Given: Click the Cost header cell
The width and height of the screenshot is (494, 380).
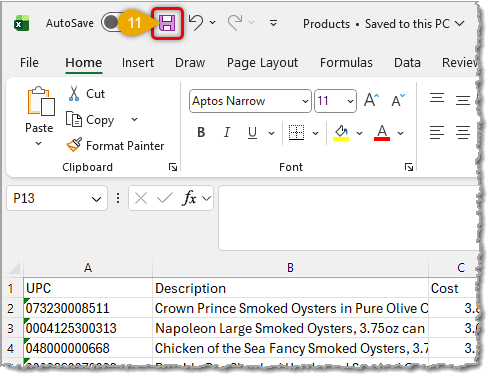Looking at the screenshot, I should (454, 288).
